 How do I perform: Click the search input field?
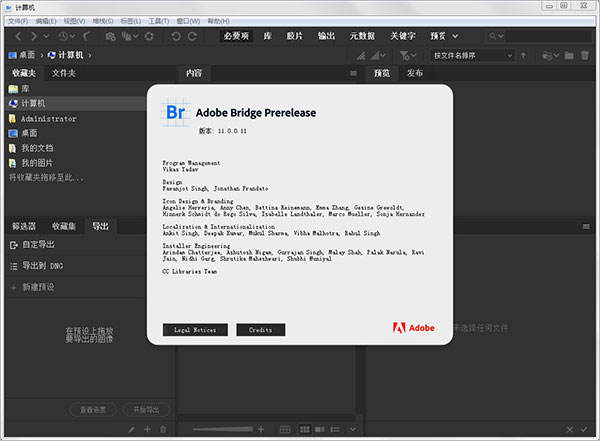[548, 36]
